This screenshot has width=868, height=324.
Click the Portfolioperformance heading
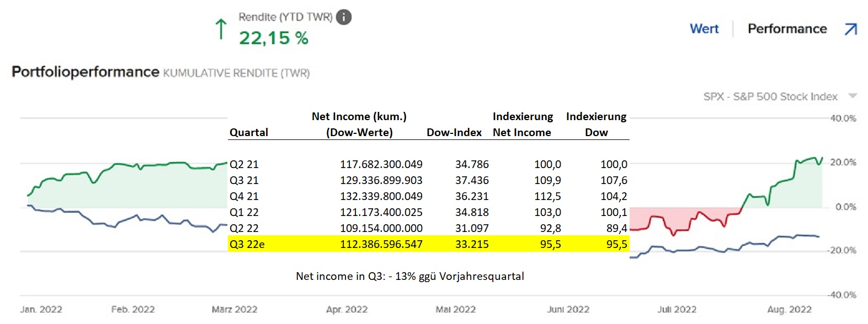tap(86, 72)
